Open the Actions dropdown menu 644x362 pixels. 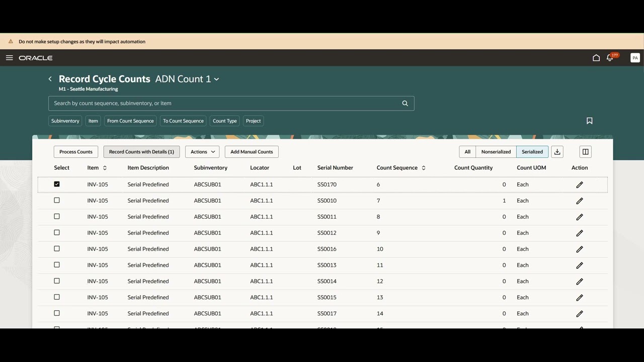202,152
